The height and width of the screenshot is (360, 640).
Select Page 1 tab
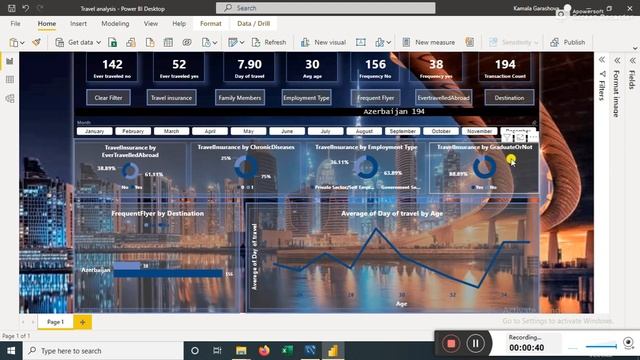pos(56,322)
